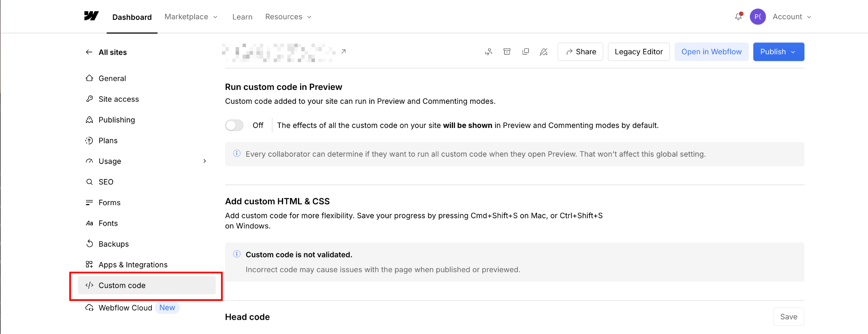Screen dimensions: 868x334
Task: Click the Open in Webflow button
Action: pyautogui.click(x=712, y=52)
